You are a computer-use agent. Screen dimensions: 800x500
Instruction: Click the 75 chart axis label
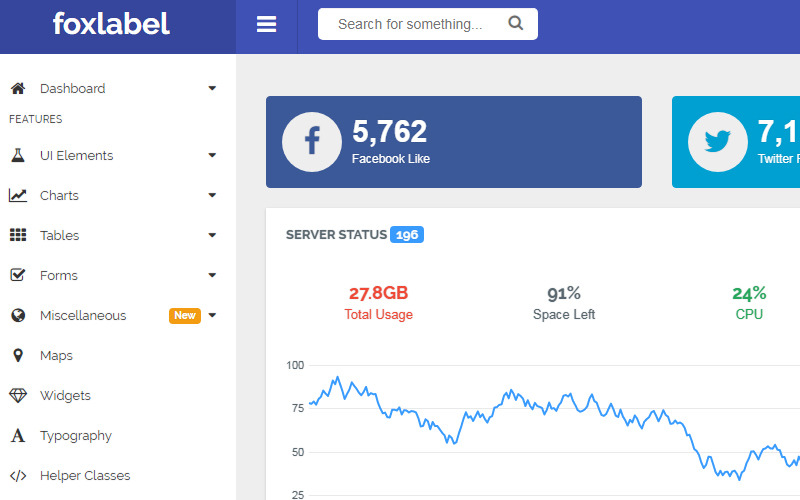point(297,408)
